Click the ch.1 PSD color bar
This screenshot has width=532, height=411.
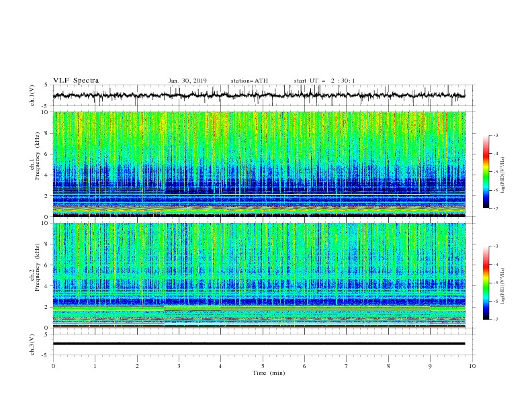486,172
